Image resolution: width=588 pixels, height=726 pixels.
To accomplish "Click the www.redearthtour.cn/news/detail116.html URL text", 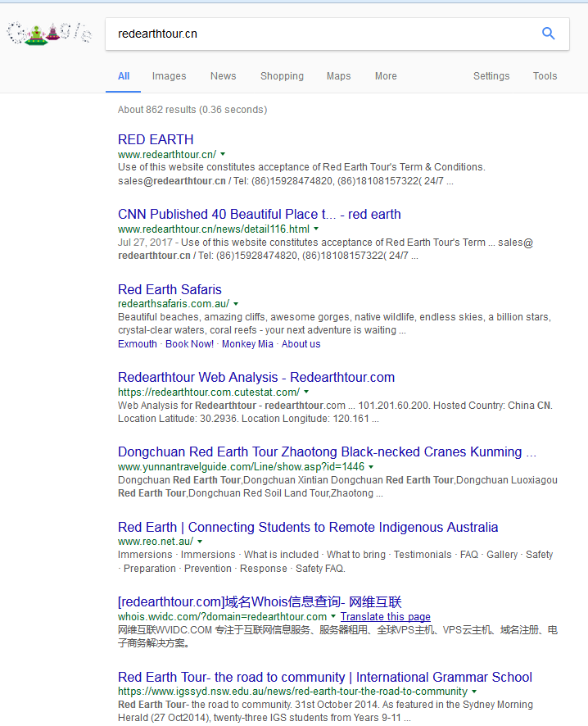I will click(214, 229).
